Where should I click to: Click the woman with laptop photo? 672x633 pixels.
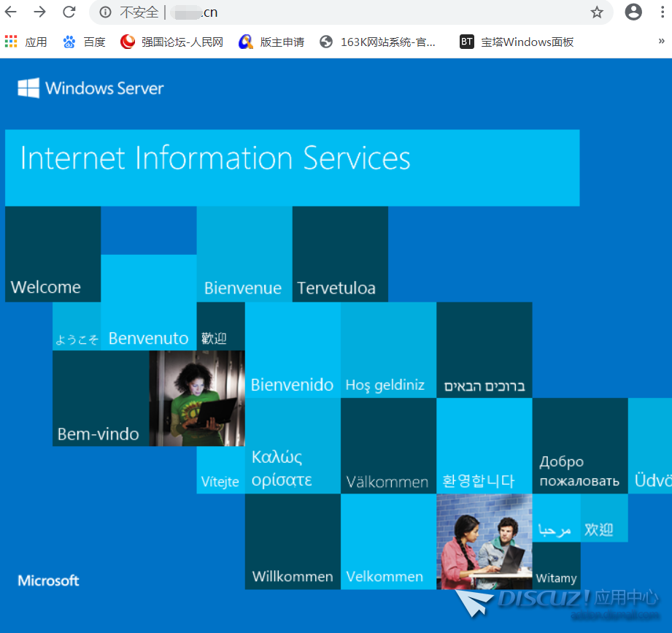pos(197,398)
